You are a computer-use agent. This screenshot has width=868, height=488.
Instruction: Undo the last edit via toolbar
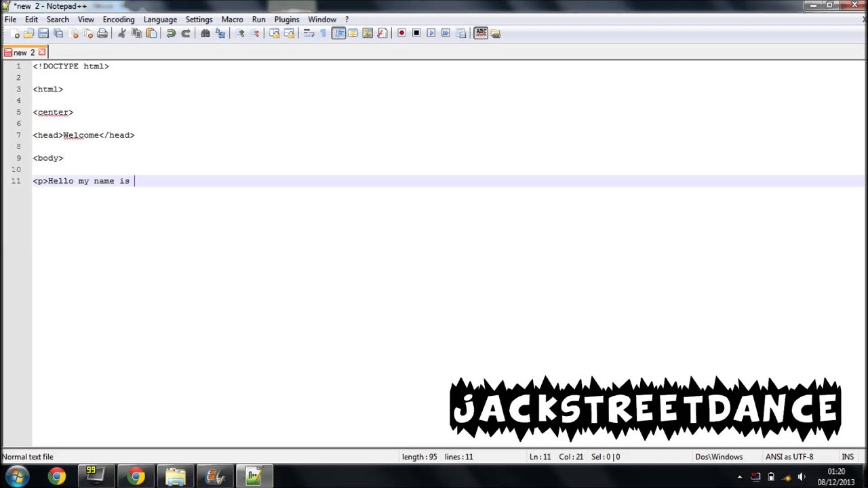171,33
